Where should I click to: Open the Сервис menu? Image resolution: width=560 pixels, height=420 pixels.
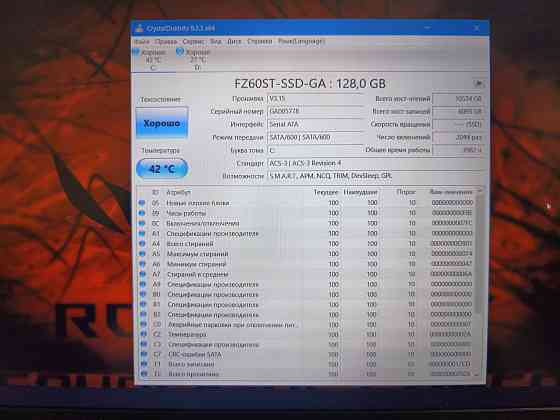[x=193, y=41]
